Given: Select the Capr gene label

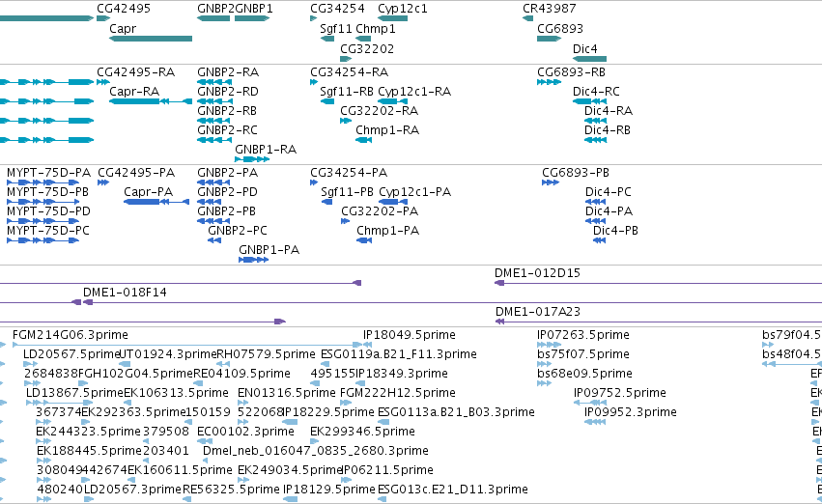Looking at the screenshot, I should [123, 29].
